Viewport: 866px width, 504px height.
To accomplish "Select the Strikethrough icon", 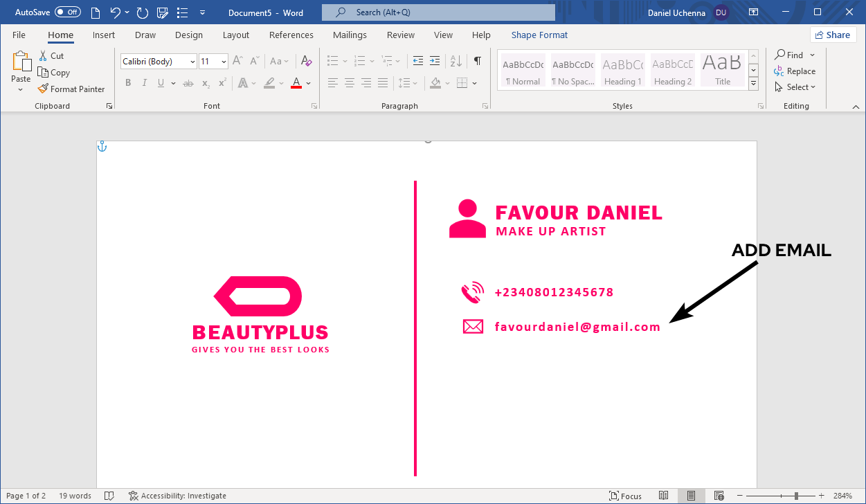I will (x=188, y=82).
